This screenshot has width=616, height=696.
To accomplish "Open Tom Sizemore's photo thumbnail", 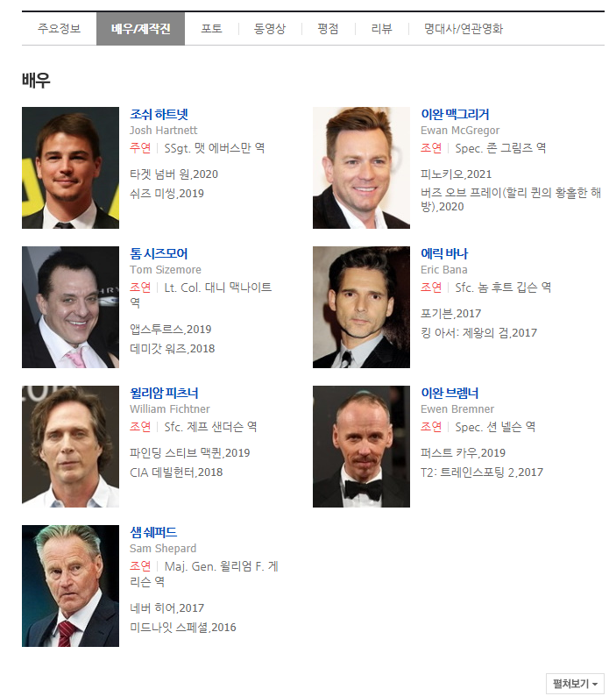I will (x=71, y=307).
